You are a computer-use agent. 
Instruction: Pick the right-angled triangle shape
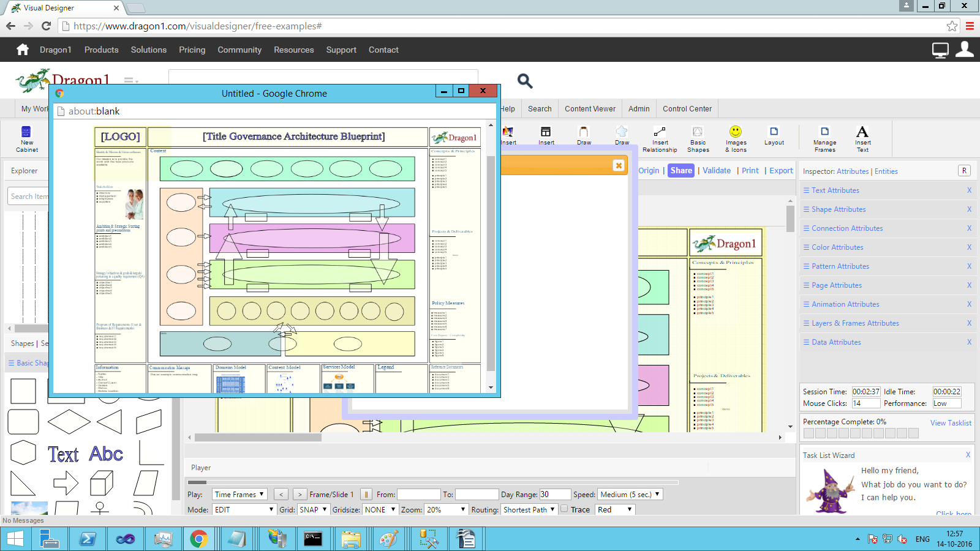pyautogui.click(x=23, y=483)
